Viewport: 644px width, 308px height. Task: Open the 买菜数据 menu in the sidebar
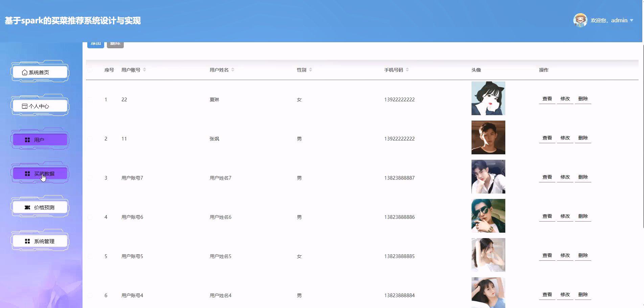[x=40, y=174]
